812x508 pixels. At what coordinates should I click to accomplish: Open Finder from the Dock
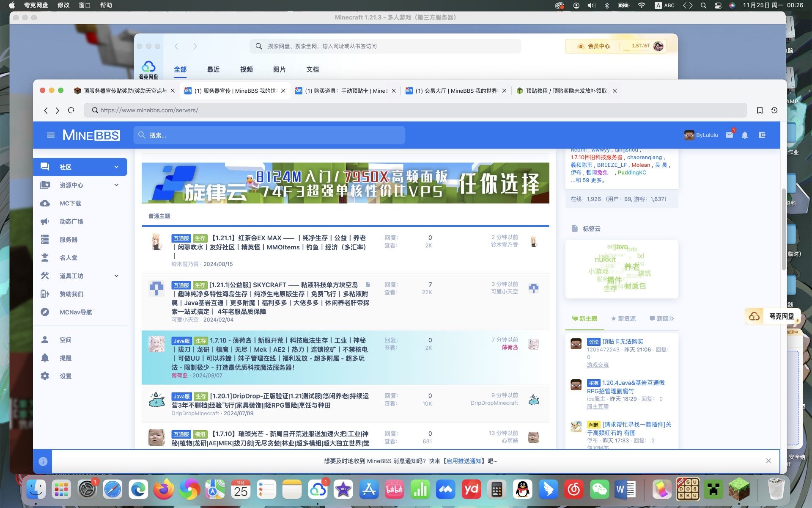[x=36, y=490]
